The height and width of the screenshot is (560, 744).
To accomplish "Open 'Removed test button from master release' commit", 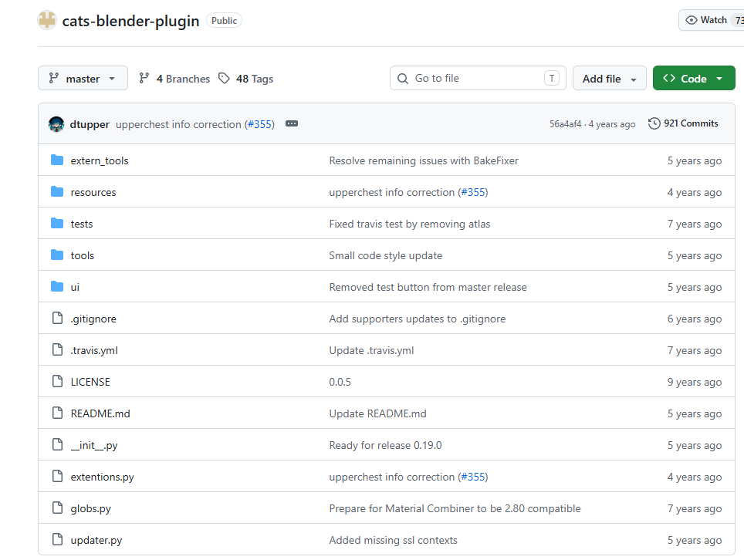I will point(428,288).
